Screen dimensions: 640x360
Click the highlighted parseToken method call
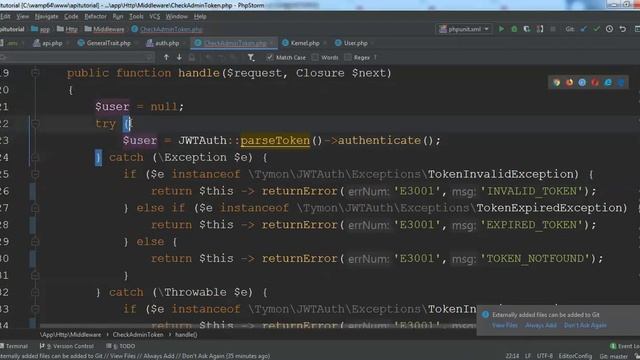(275, 140)
